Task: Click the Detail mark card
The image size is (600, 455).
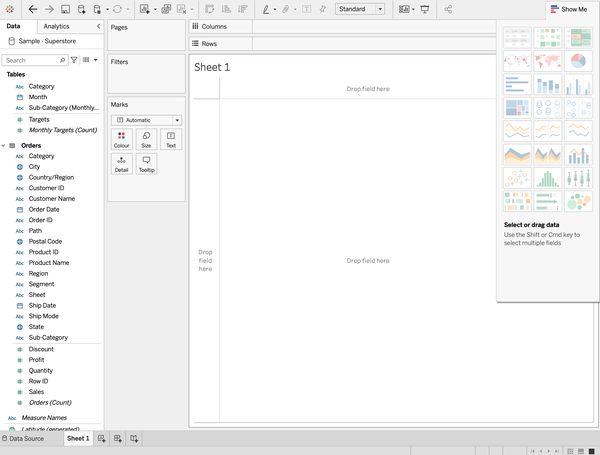Action: pyautogui.click(x=121, y=164)
